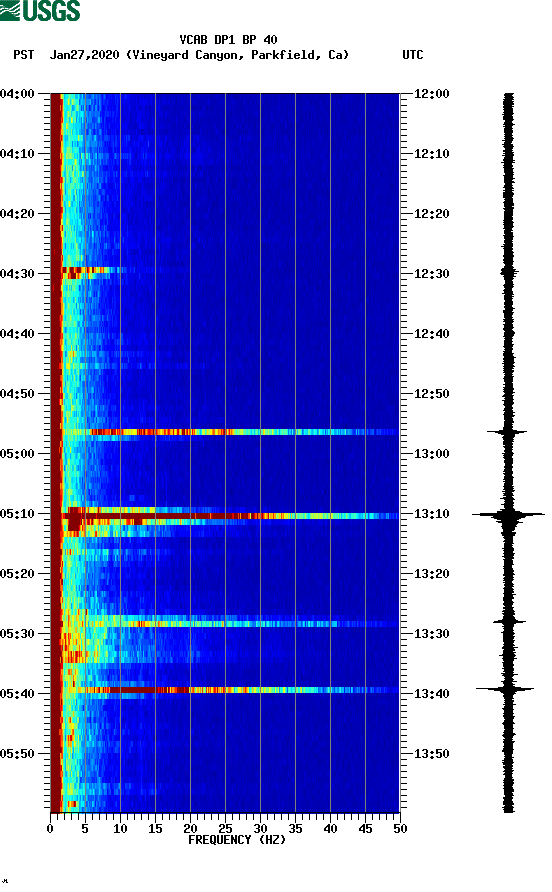Click the '5' frequency tick label
This screenshot has width=552, height=892.
click(85, 829)
